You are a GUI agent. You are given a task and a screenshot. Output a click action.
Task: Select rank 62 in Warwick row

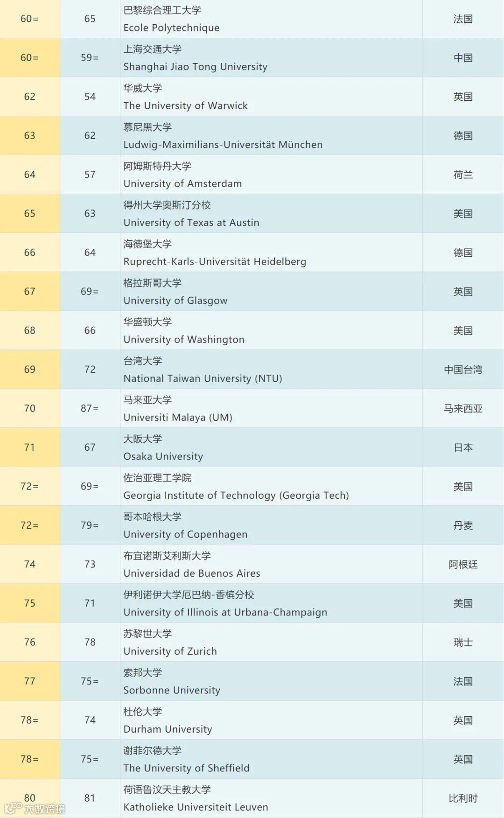click(x=29, y=97)
